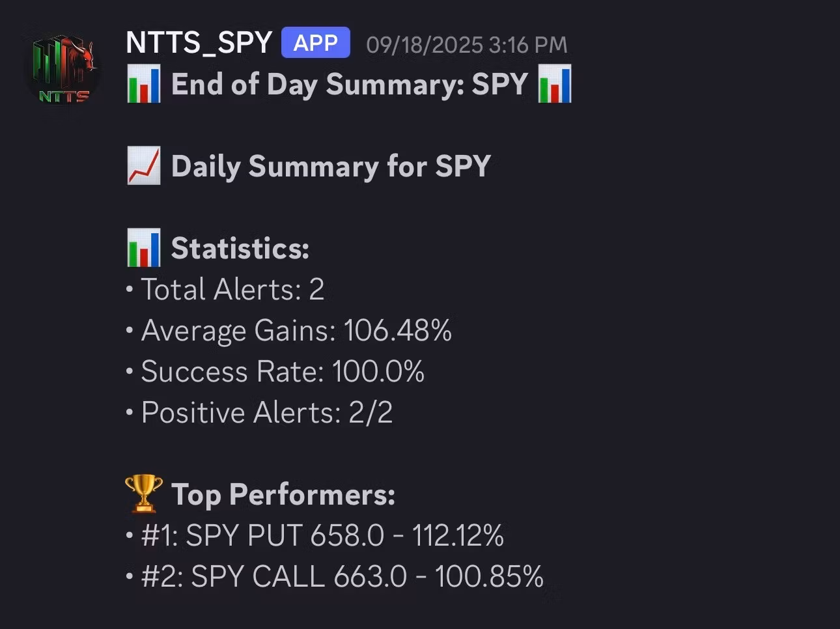Click the "Total Alerts: 2" line
Viewport: 840px width, 629px height.
(232, 289)
